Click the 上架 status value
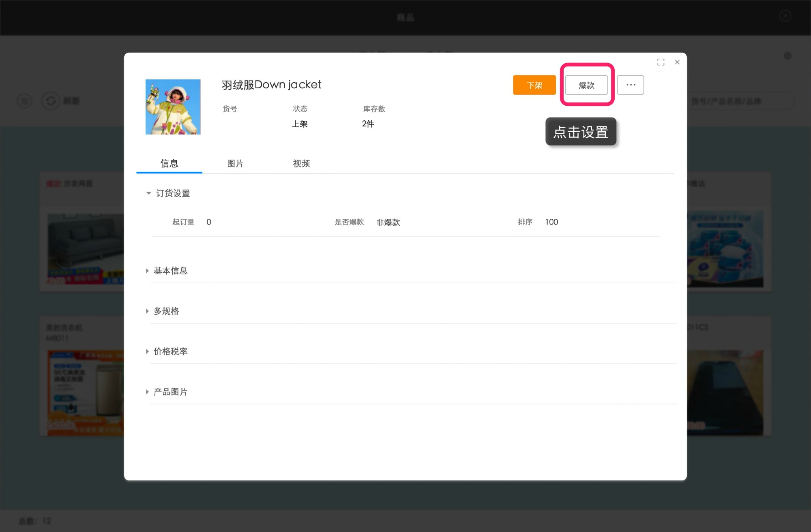The height and width of the screenshot is (532, 811). pyautogui.click(x=300, y=124)
